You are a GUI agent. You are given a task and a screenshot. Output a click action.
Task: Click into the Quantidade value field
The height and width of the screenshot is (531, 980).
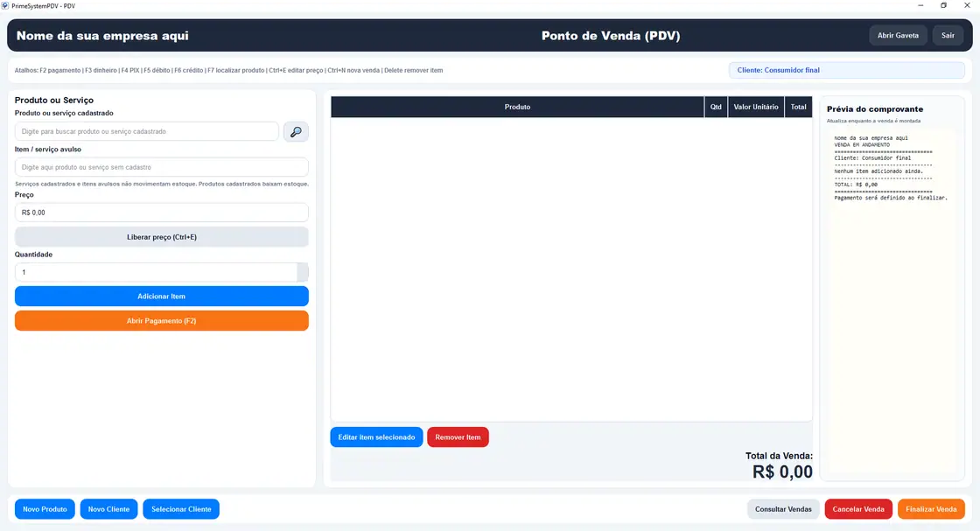pos(156,272)
